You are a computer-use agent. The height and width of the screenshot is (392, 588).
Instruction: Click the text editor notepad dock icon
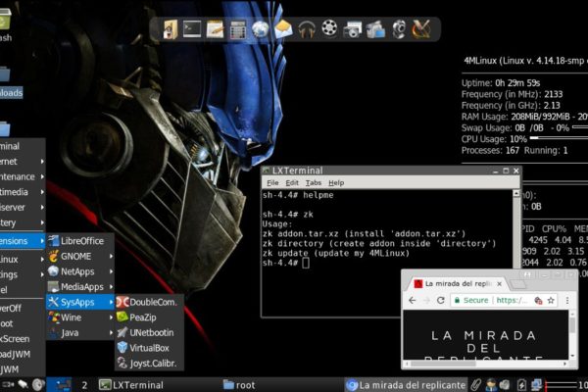coord(215,28)
